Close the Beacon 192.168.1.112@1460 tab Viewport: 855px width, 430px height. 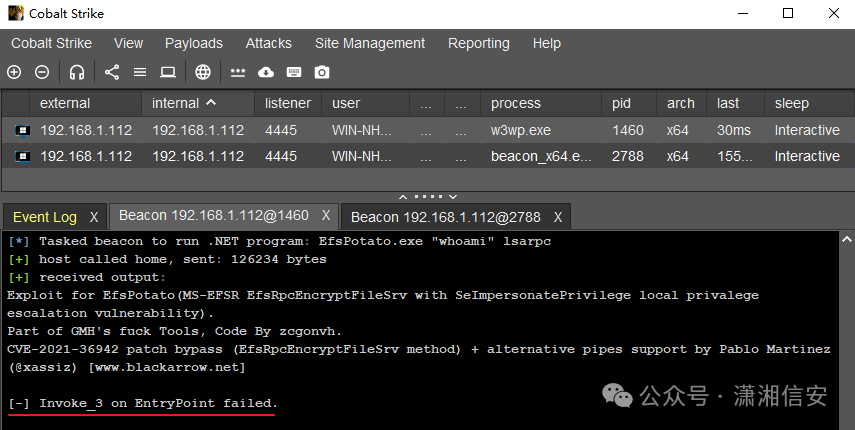pyautogui.click(x=326, y=216)
